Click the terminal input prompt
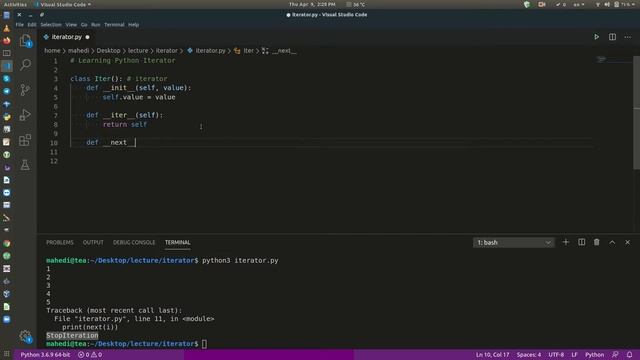Screen dimensions: 640x360 204,344
